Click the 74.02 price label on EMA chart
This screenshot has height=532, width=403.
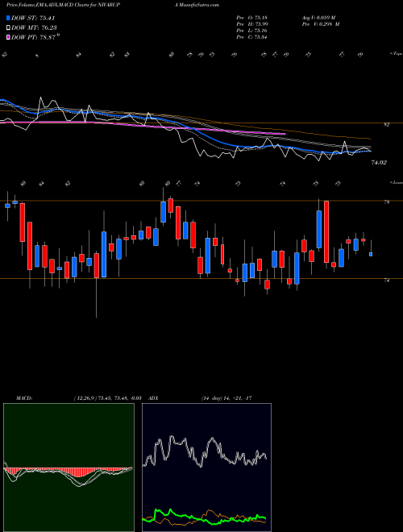click(x=379, y=163)
